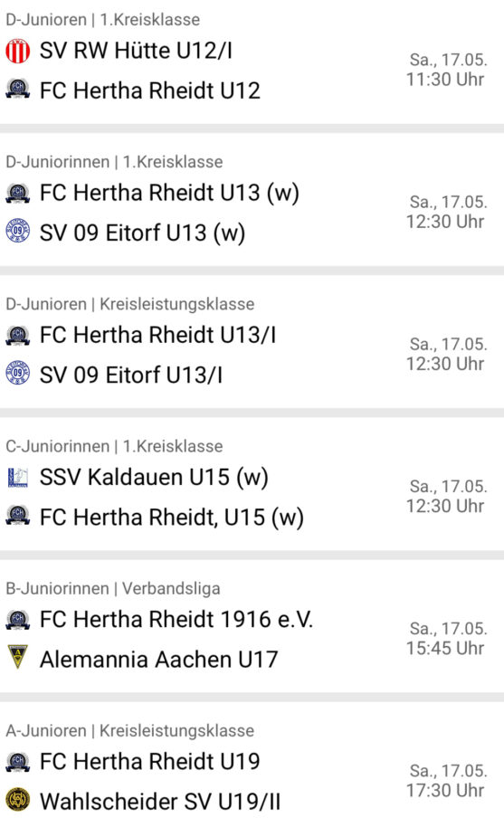This screenshot has height=827, width=504.
Task: Click the Wahlscheider SV round gold crest
Action: click(x=17, y=800)
